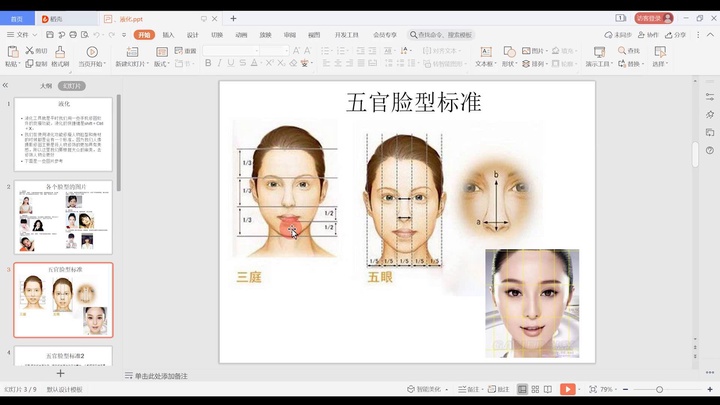
Task: Switch to Normal view in status bar
Action: [522, 389]
